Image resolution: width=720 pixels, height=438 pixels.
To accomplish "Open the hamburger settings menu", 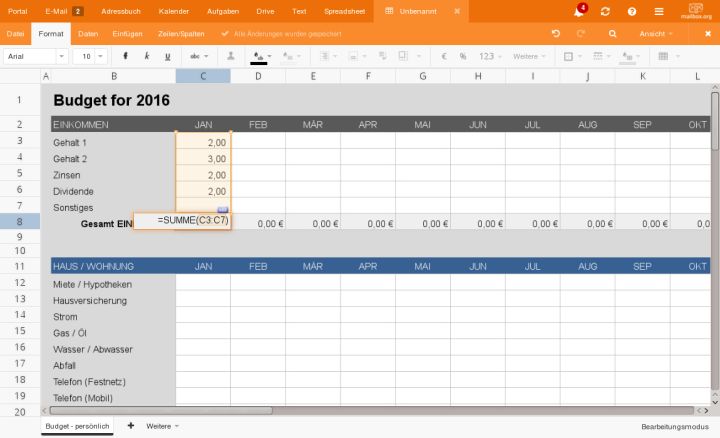I will 659,11.
